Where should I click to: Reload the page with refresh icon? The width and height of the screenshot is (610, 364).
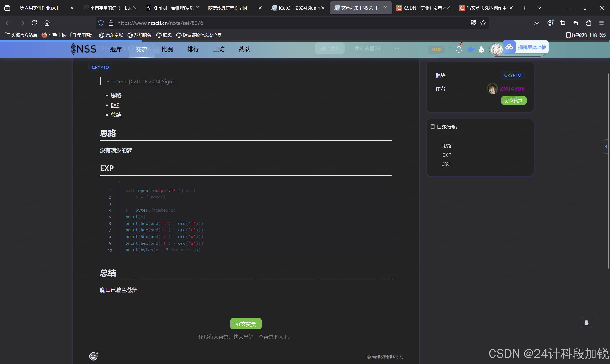click(x=34, y=23)
